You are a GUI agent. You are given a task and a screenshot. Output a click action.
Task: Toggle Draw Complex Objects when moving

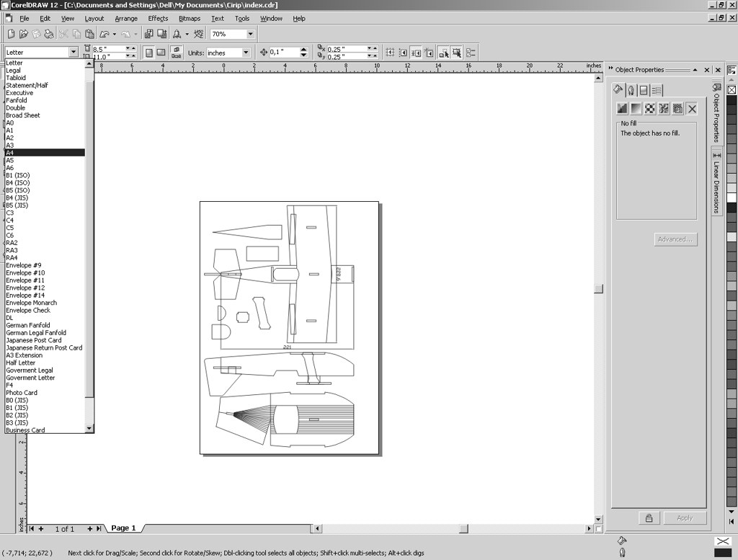click(443, 53)
